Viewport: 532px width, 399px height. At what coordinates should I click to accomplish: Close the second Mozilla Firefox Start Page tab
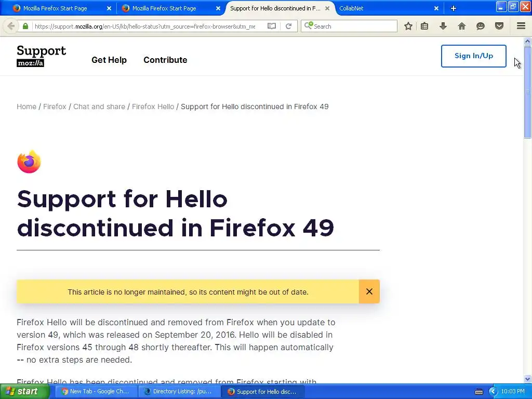tap(218, 8)
